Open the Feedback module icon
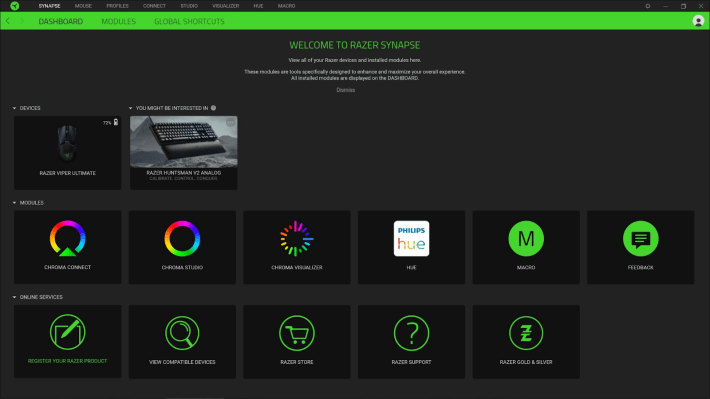 [x=640, y=239]
